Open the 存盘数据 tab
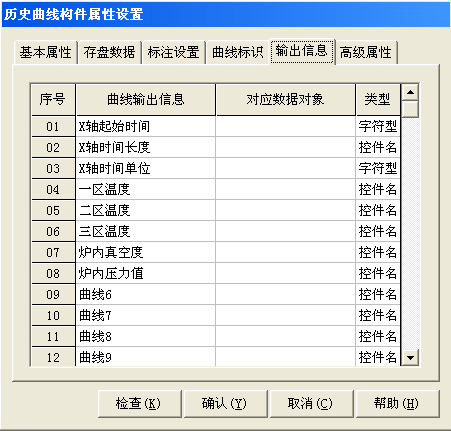Screen dimensions: 451x431 (109, 52)
